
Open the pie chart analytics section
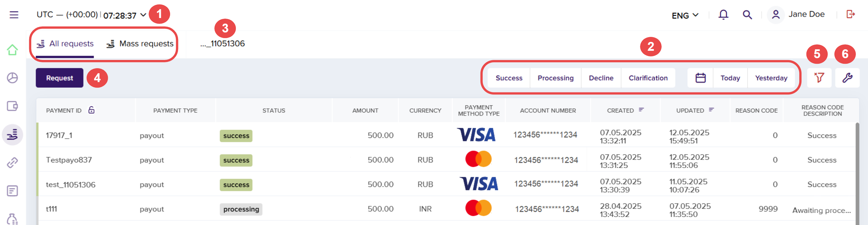pos(12,78)
